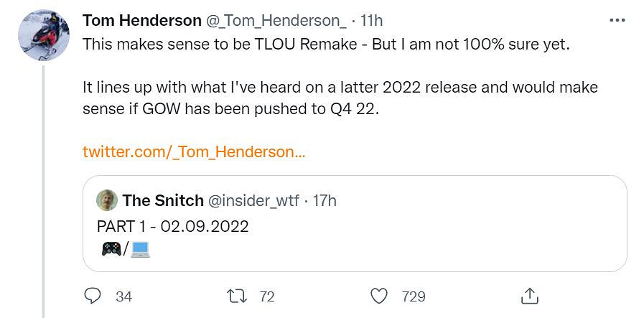Viewport: 644px width, 318px height.
Task: Open the three-dot more options menu
Action: (617, 20)
